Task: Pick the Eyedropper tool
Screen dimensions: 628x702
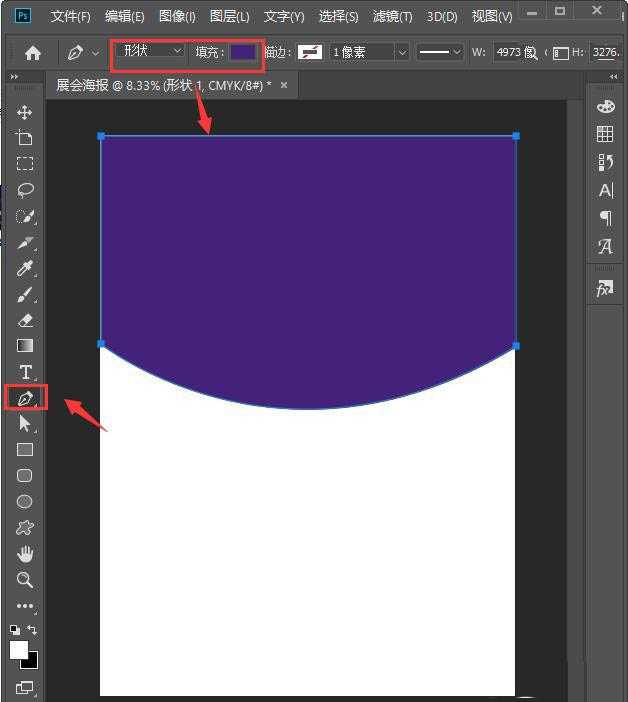Action: point(25,268)
